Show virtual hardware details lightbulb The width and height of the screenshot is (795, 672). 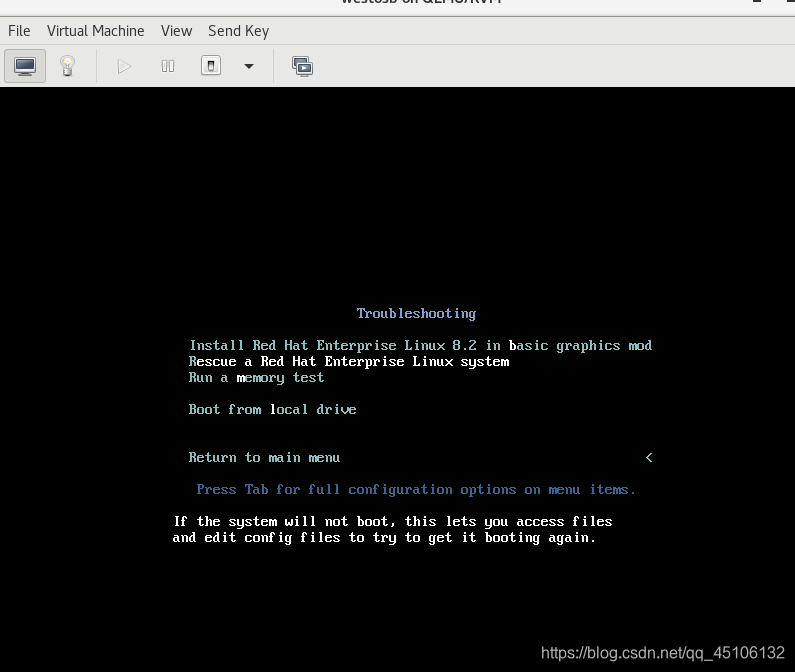pos(67,66)
